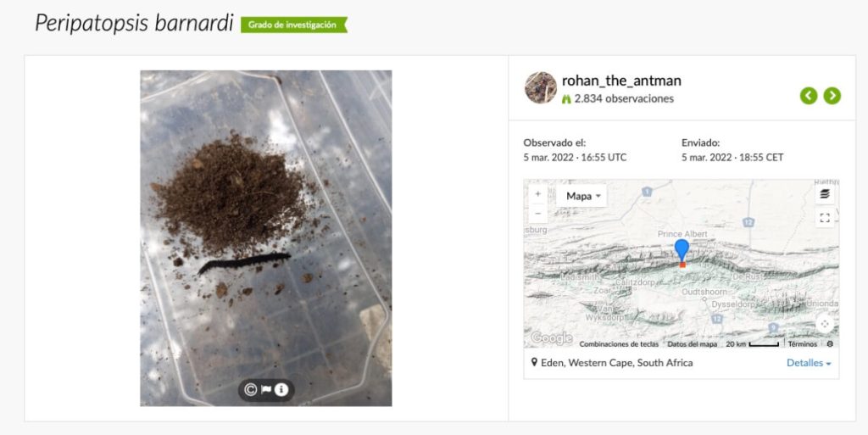Click rohan_the_antman avatar picture
The image size is (868, 435).
click(540, 88)
